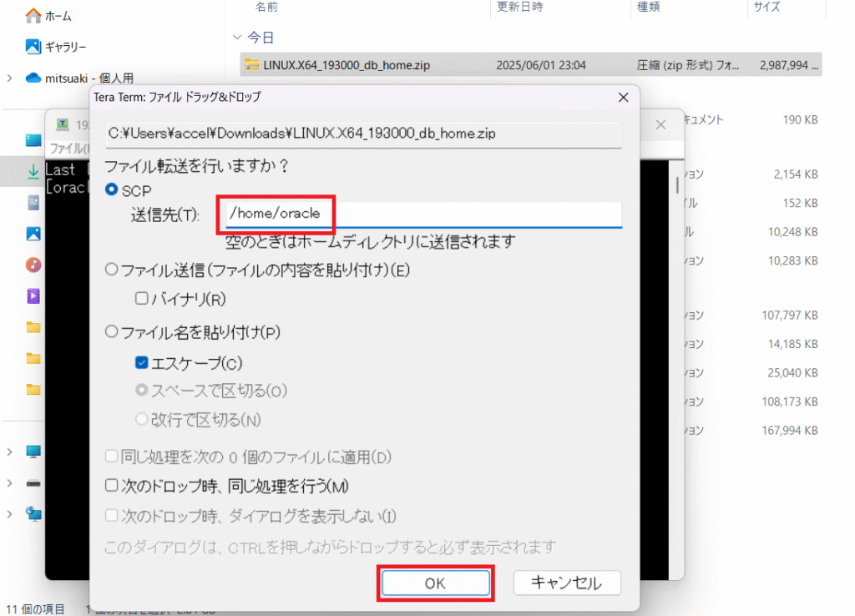Collapse the Today (今日) file group
The image size is (855, 616).
click(236, 38)
